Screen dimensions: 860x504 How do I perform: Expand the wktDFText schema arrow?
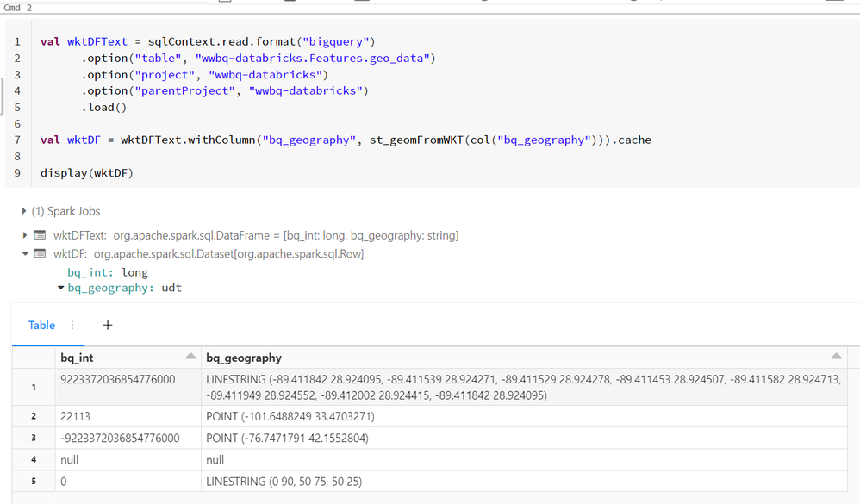click(x=24, y=235)
